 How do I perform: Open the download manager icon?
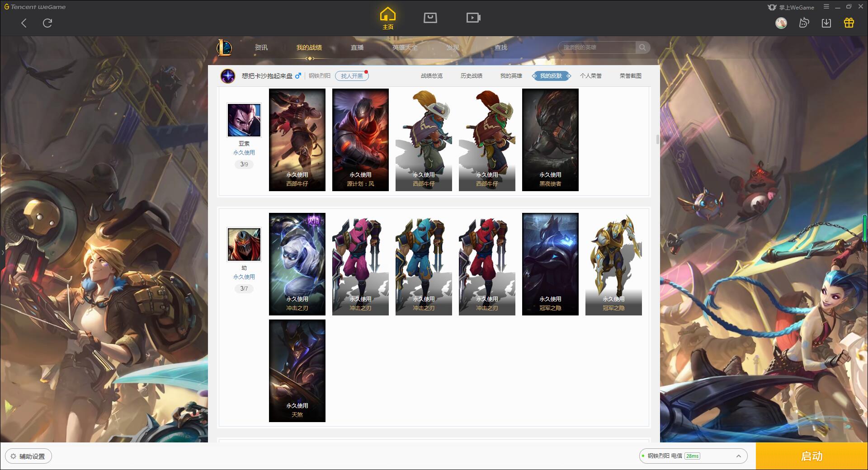(x=826, y=23)
